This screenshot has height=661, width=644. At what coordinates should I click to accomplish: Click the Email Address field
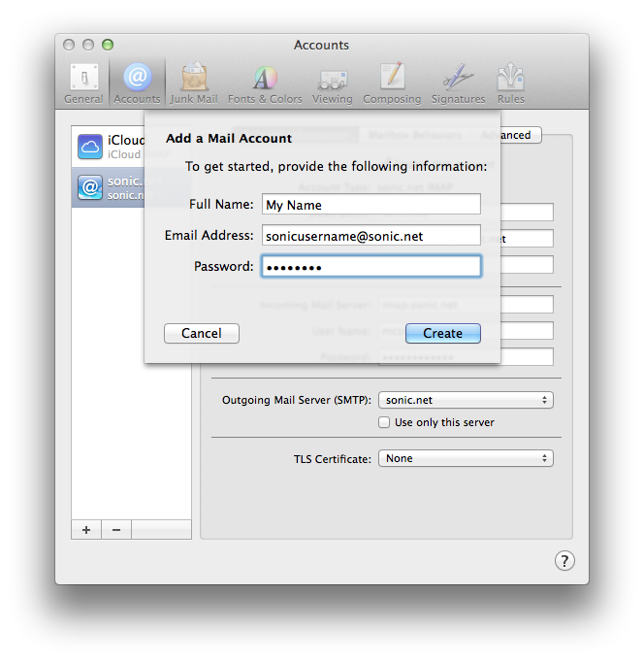click(x=371, y=235)
